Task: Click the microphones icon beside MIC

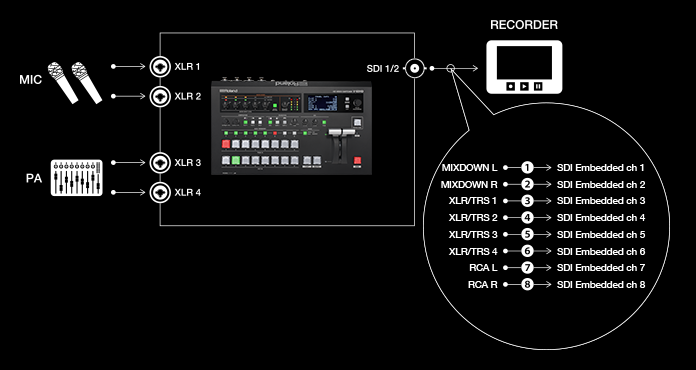Action: tap(75, 83)
